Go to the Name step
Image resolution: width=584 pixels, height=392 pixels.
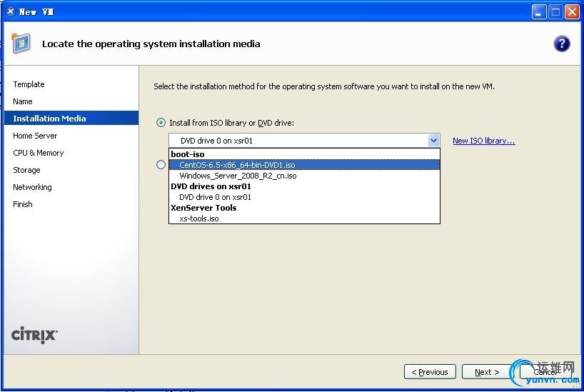(x=23, y=101)
